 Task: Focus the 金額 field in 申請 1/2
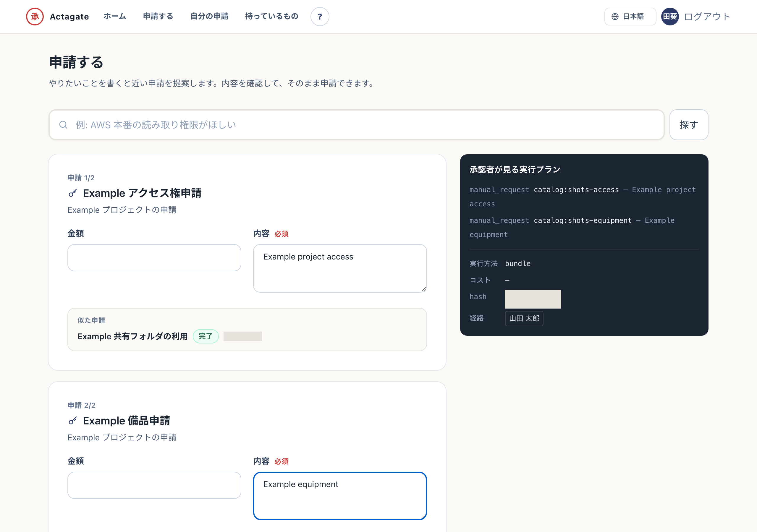click(x=154, y=258)
